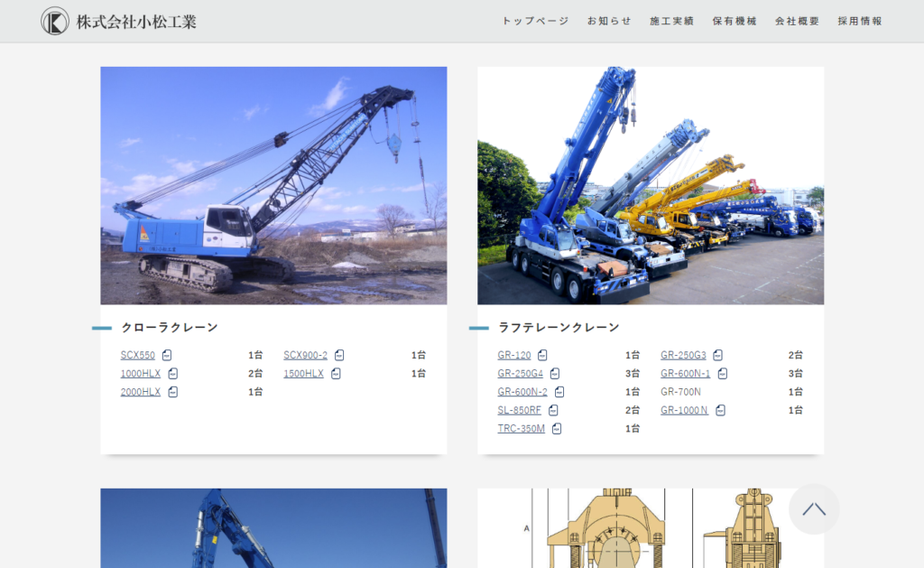
Task: Open the SCX550 crane link
Action: [x=138, y=355]
